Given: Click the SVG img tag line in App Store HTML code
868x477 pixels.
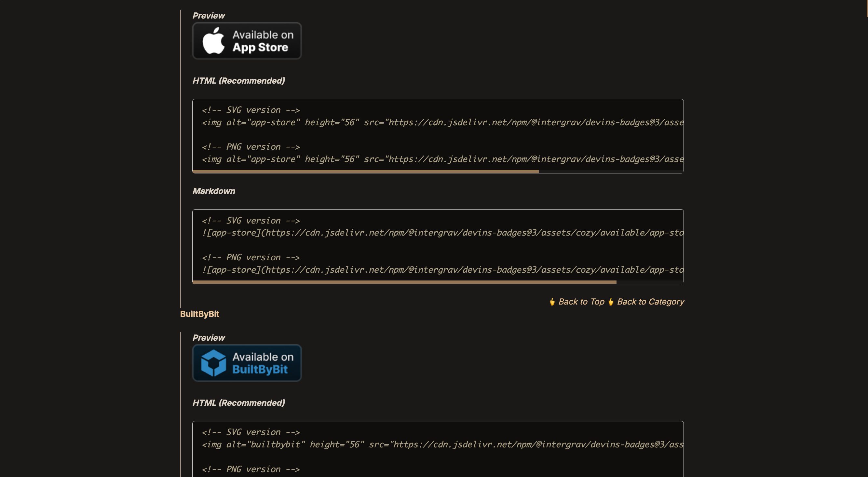Looking at the screenshot, I should coord(442,122).
